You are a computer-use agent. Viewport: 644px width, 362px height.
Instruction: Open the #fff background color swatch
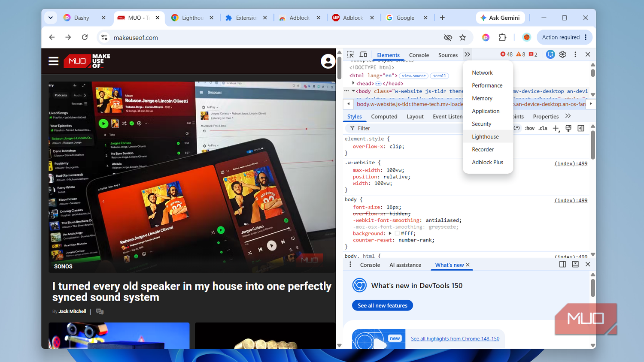pyautogui.click(x=397, y=233)
